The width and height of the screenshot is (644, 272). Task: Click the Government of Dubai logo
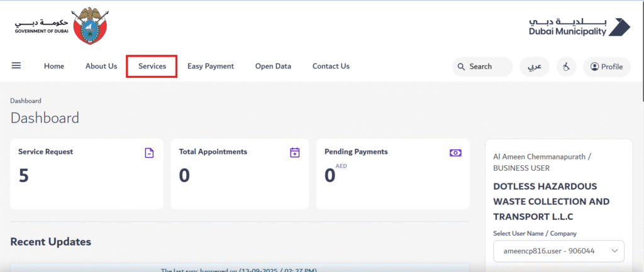63,26
